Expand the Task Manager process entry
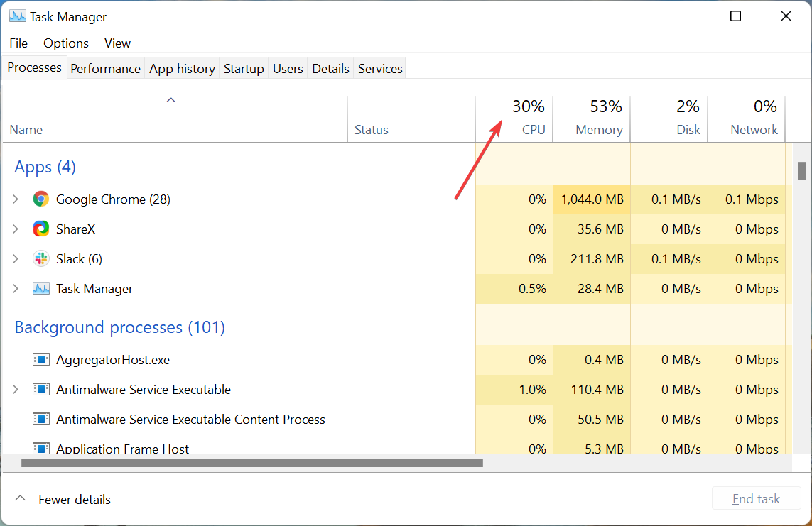Image resolution: width=812 pixels, height=526 pixels. [x=16, y=289]
